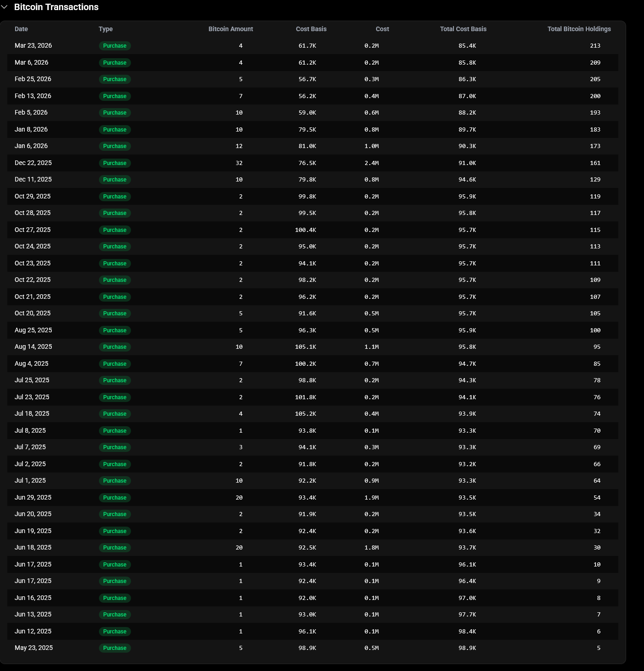Click the Feb 5, 2026 date cell

pyautogui.click(x=31, y=112)
